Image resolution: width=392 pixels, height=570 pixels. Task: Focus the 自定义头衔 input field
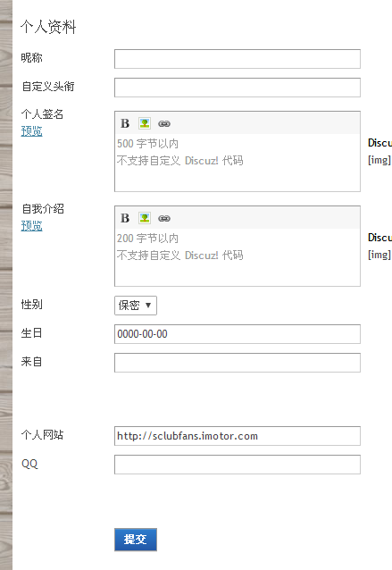(238, 88)
